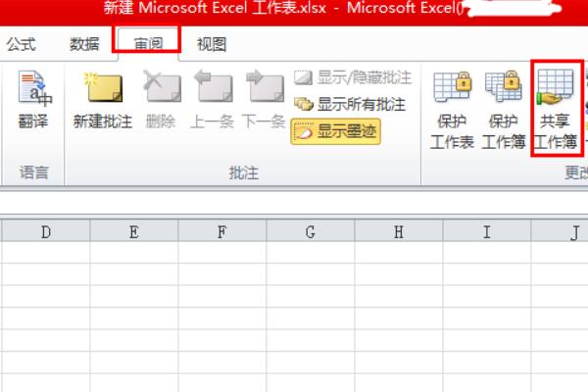Select column F header
The width and height of the screenshot is (588, 392).
[x=221, y=231]
